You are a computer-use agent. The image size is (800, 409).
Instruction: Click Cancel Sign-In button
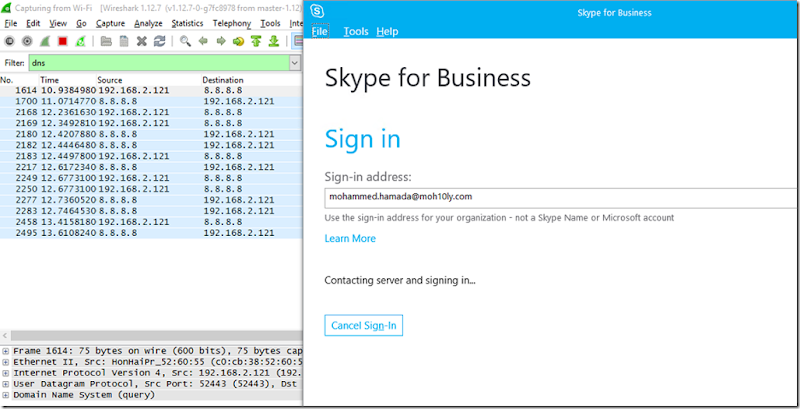(x=364, y=325)
